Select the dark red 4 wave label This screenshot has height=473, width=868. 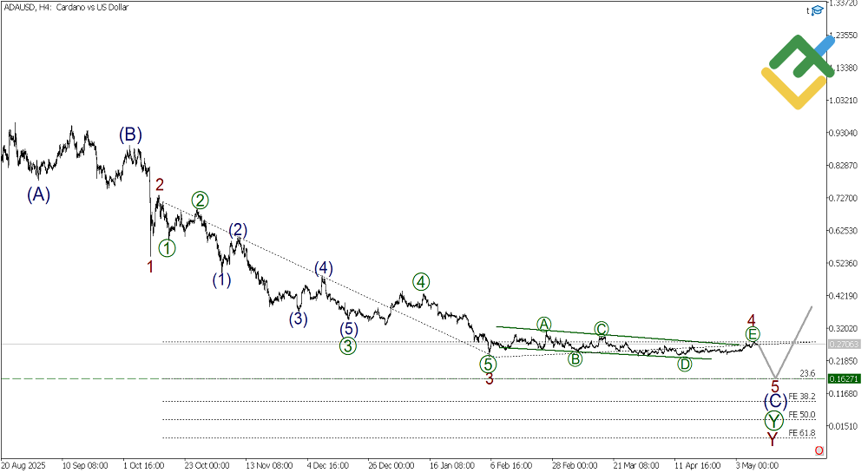click(x=751, y=319)
